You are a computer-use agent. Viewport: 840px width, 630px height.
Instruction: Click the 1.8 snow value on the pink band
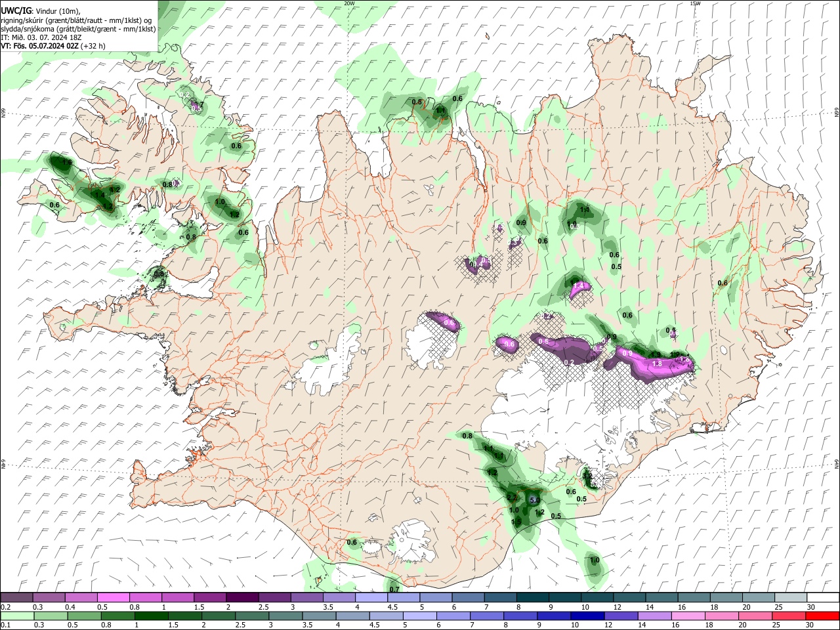tap(658, 364)
